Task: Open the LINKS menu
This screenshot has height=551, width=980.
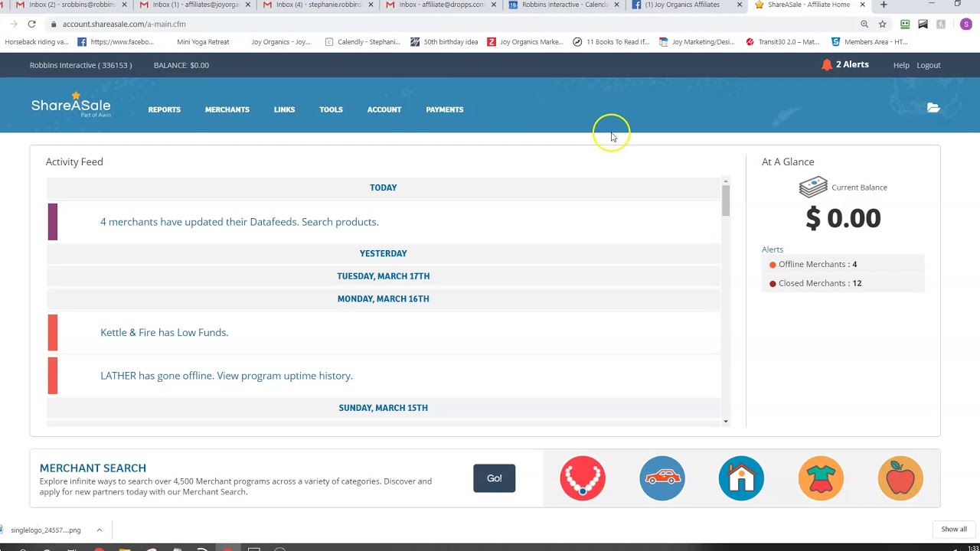Action: coord(284,109)
